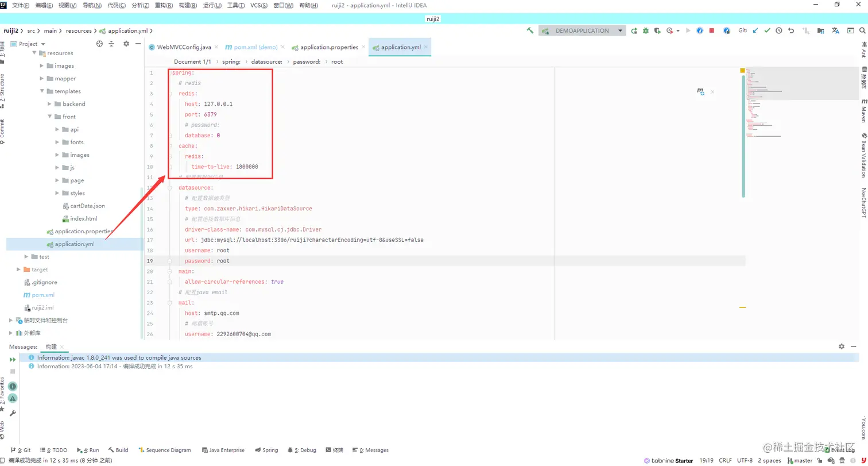The height and width of the screenshot is (466, 868).
Task: Open the VCS(S) menu
Action: pyautogui.click(x=259, y=5)
